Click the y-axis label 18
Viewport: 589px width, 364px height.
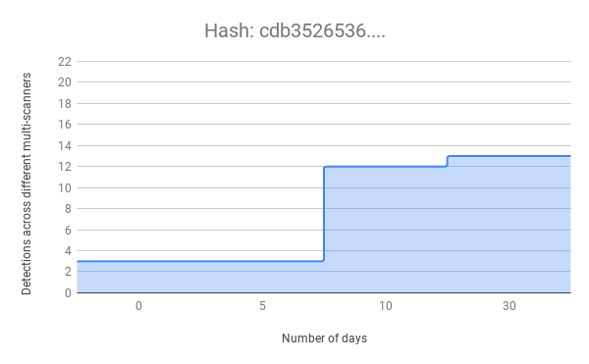point(65,103)
